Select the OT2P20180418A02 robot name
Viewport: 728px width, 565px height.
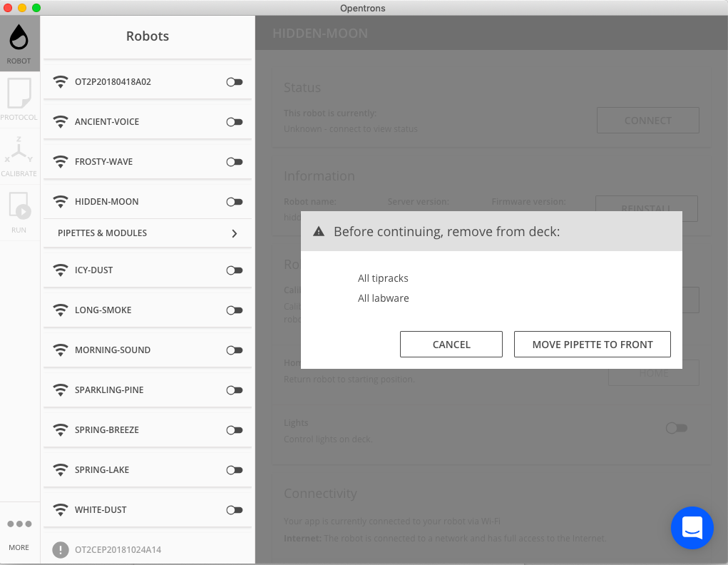[113, 82]
